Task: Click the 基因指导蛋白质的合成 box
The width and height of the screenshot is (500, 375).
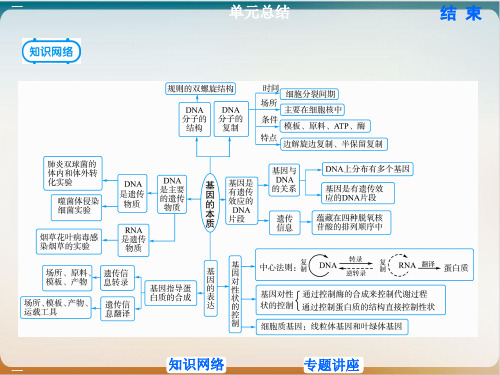Action: (x=170, y=293)
